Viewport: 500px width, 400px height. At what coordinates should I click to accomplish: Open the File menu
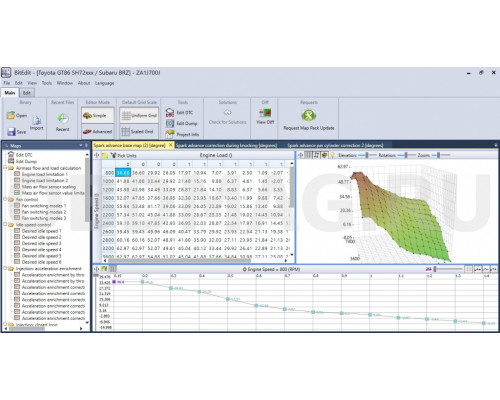[7, 83]
